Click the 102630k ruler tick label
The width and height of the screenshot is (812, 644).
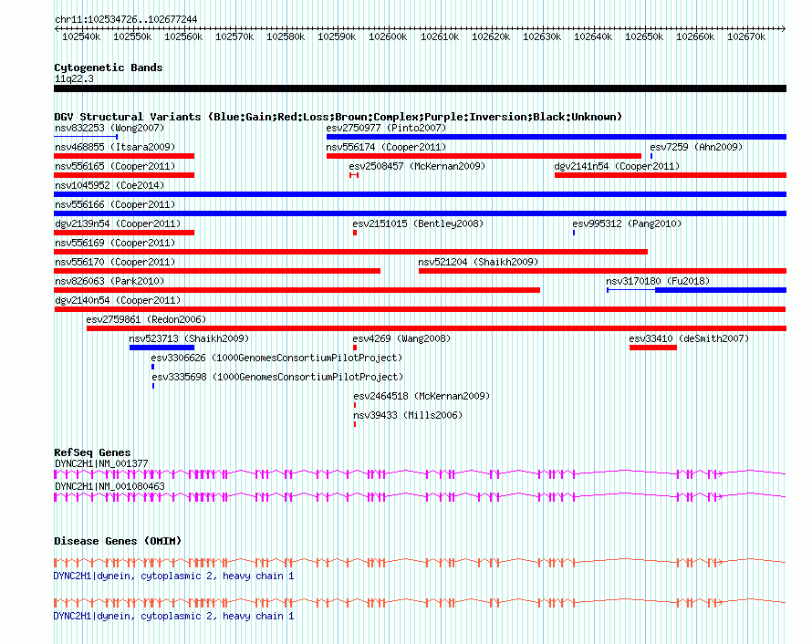point(542,36)
